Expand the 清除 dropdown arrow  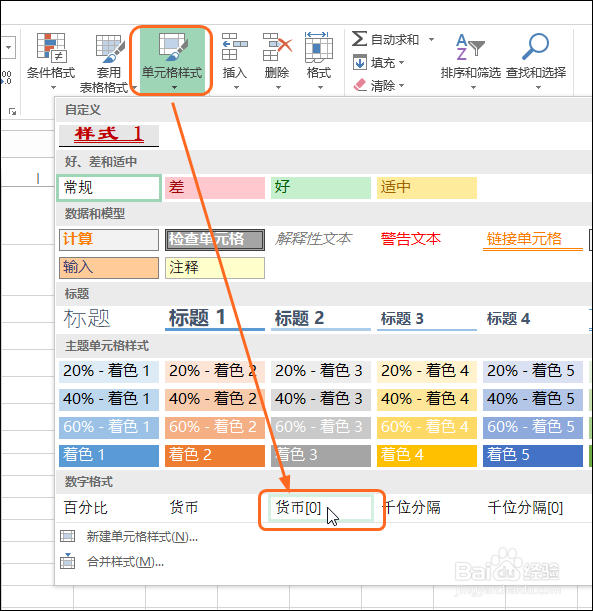[x=402, y=85]
